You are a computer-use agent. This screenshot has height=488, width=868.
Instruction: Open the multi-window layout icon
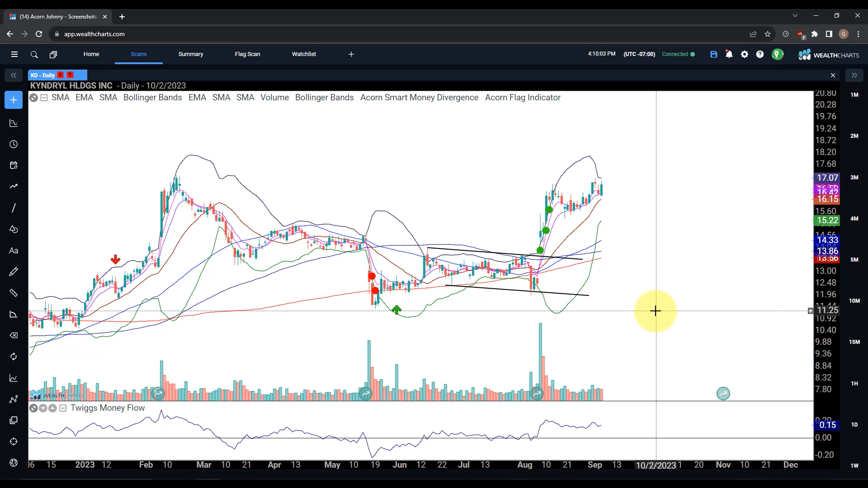tap(53, 54)
